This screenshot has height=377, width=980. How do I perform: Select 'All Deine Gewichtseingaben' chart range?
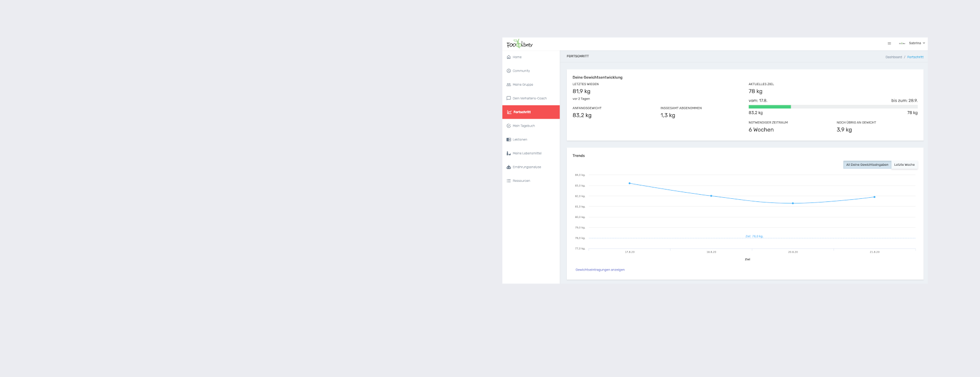867,165
